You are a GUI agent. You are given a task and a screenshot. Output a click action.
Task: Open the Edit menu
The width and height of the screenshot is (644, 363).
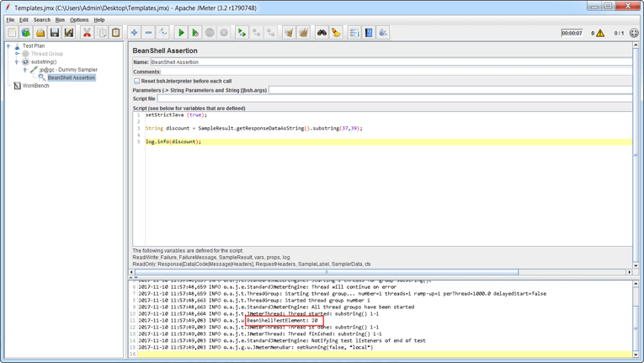(24, 19)
